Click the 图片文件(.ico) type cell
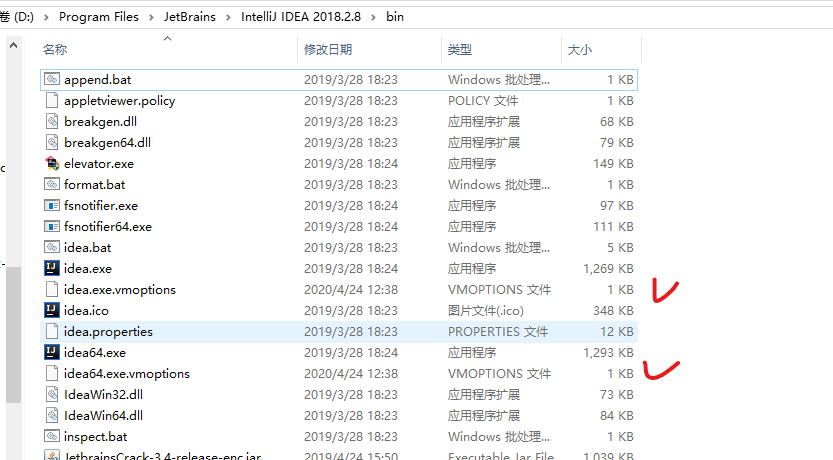833x460 pixels. pos(486,310)
